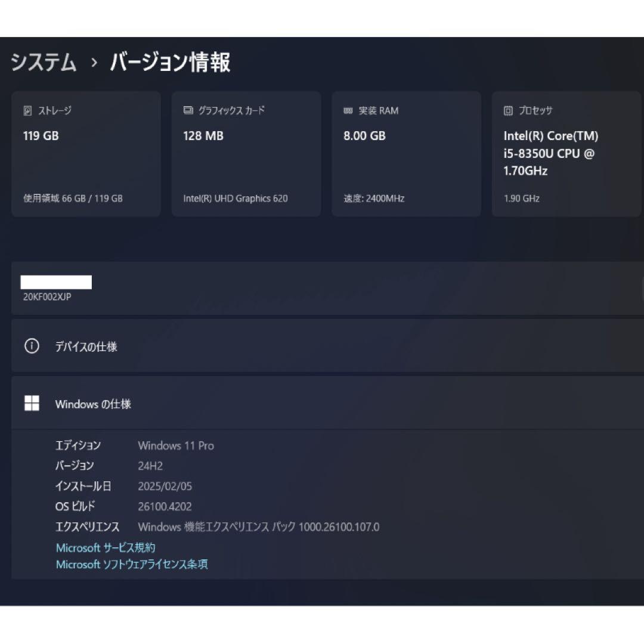Click the 使用領域 66 GB / 119 GB usage indicator
This screenshot has height=644, width=644.
click(73, 198)
